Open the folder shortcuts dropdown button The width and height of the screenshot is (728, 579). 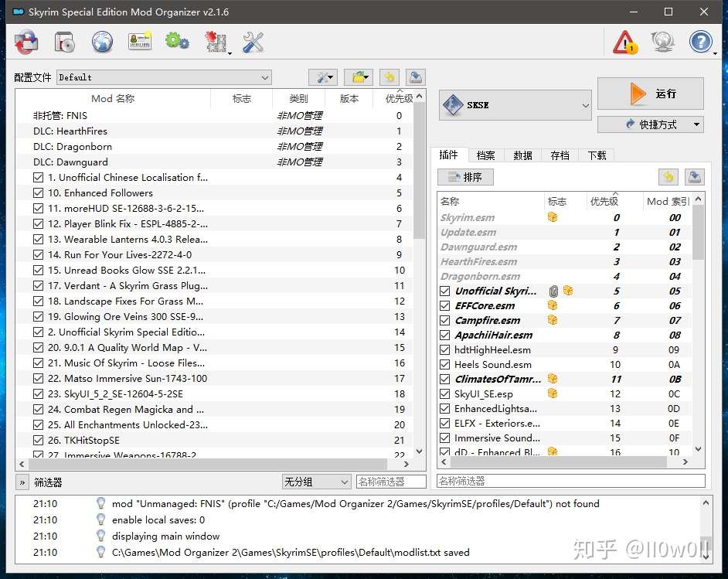tap(360, 77)
